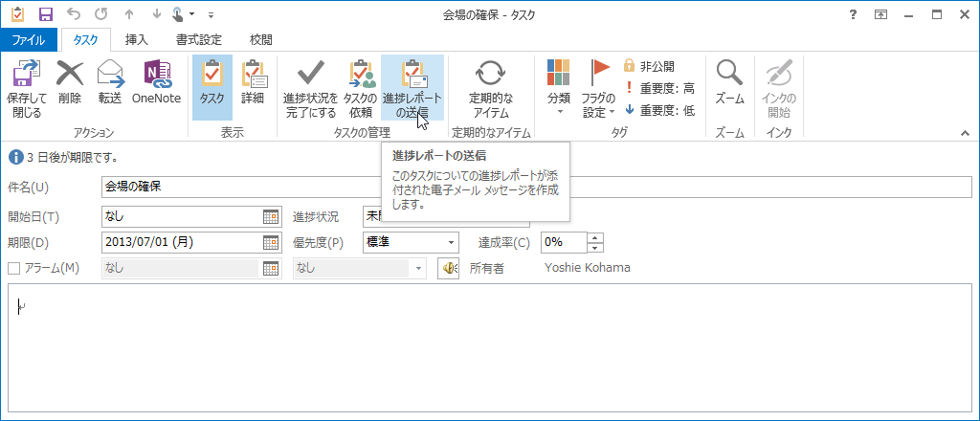The image size is (980, 421).
Task: Click Save & Close (保存して閉じる) icon
Action: click(27, 89)
